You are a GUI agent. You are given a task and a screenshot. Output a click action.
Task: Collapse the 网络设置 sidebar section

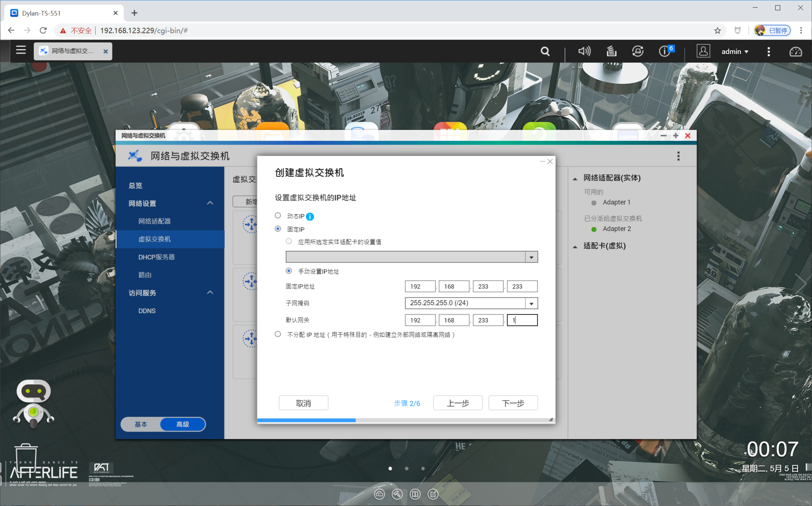[210, 203]
